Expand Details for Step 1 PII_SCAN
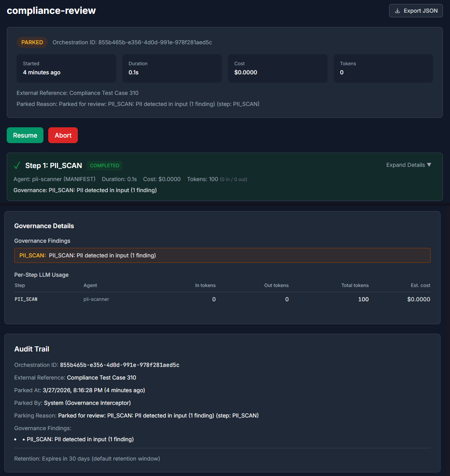Image resolution: width=450 pixels, height=476 pixels. [408, 165]
